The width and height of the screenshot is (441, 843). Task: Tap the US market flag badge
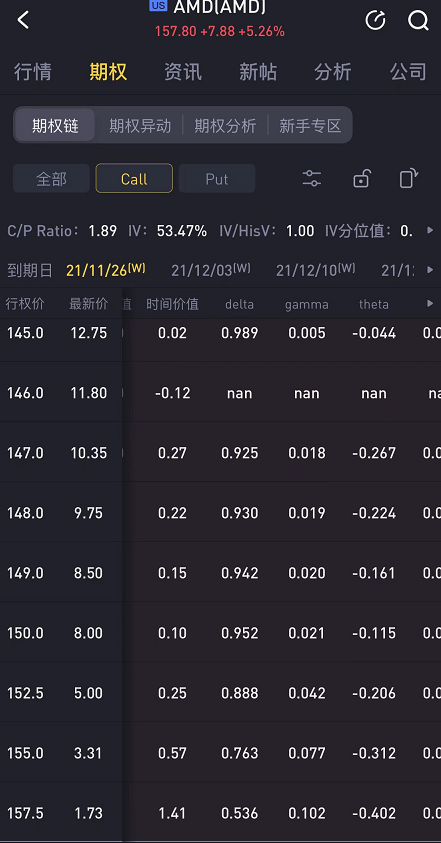point(158,5)
